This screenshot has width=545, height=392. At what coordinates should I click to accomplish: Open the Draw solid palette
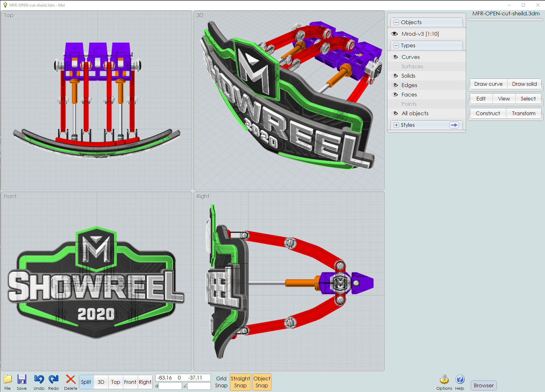524,84
